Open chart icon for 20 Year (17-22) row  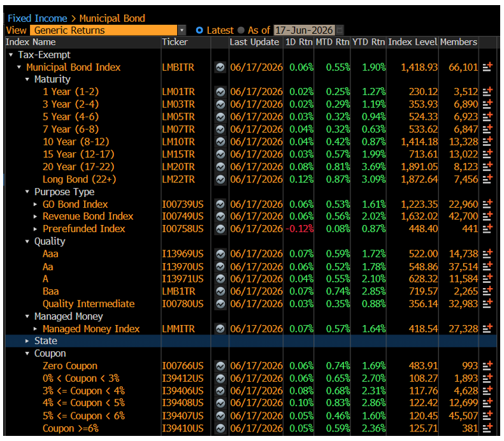click(x=220, y=167)
